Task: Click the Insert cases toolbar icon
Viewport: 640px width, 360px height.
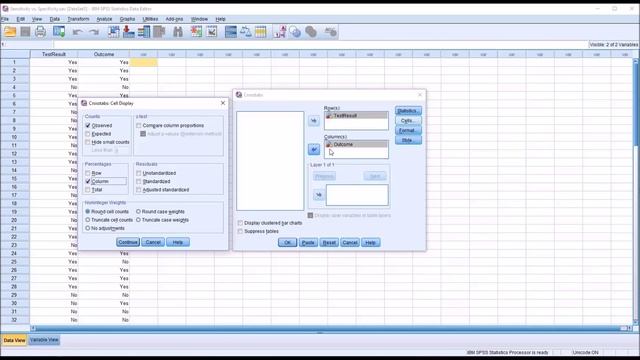Action: (x=196, y=32)
